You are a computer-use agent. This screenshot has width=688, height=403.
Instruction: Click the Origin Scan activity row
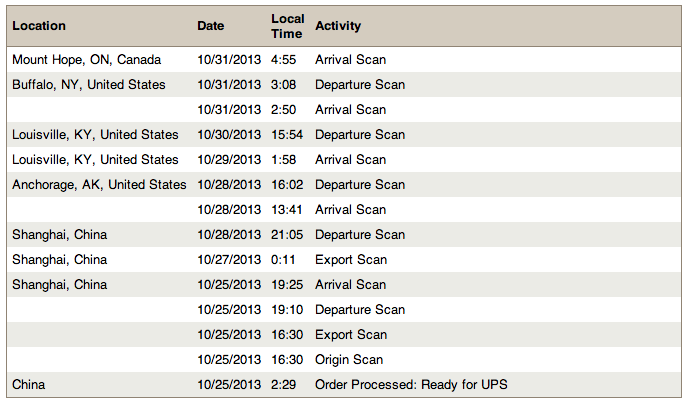tap(349, 360)
